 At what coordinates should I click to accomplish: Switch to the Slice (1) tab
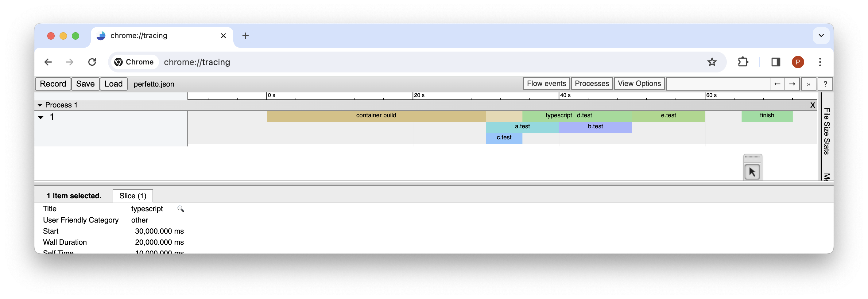pyautogui.click(x=133, y=196)
